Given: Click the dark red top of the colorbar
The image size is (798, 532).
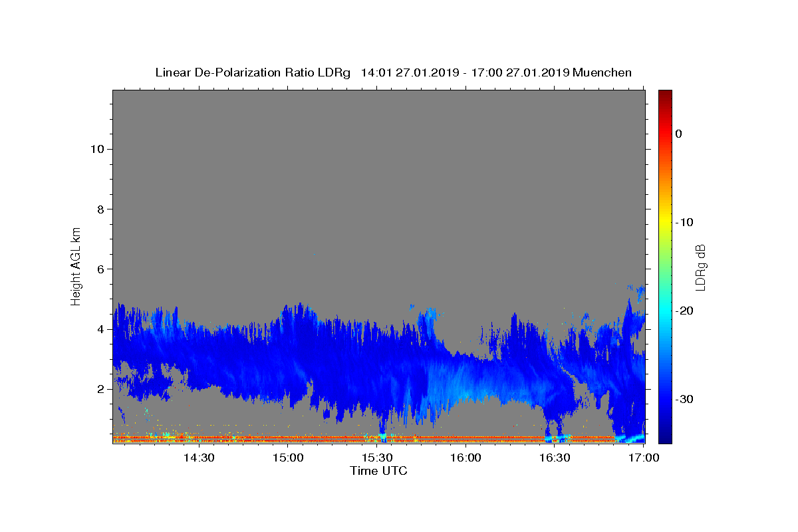Looking at the screenshot, I should (x=665, y=96).
